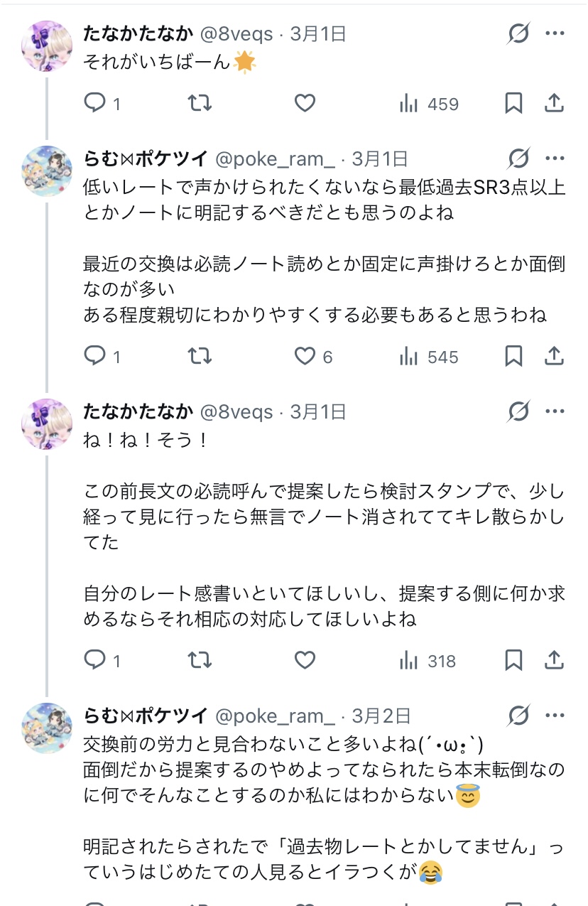Open more options on ね！ね！そう！ tweet
588x906 pixels.
coord(555,411)
